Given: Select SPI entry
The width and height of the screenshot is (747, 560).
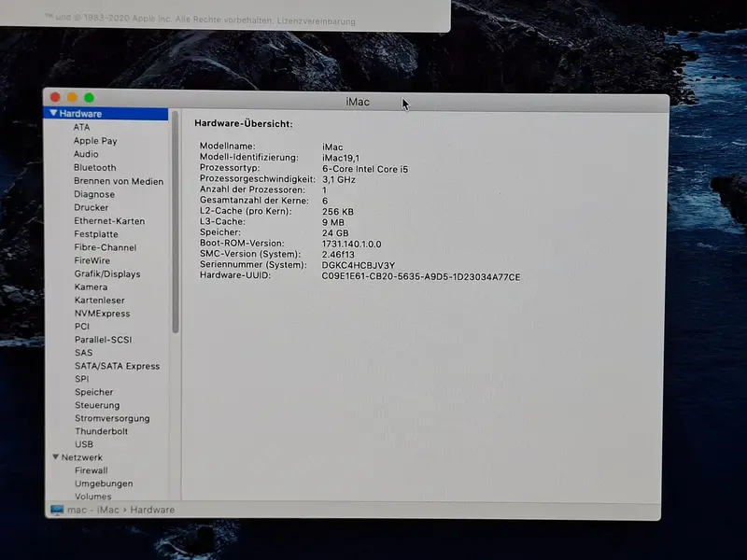Looking at the screenshot, I should pos(81,379).
